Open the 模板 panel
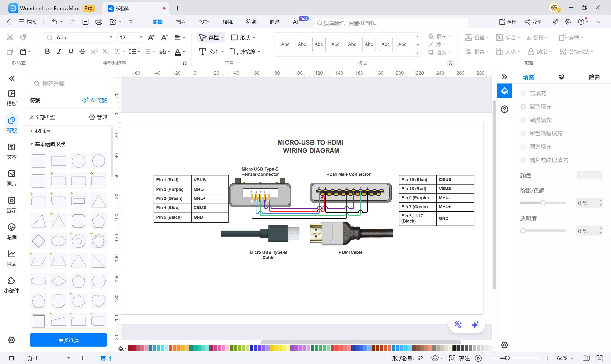Image resolution: width=611 pixels, height=364 pixels. [11, 98]
